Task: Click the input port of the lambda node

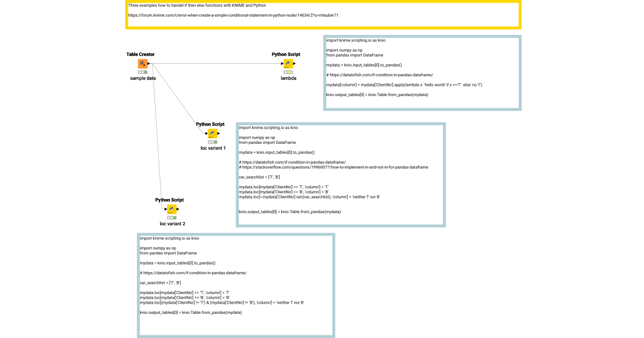Action: coord(282,64)
